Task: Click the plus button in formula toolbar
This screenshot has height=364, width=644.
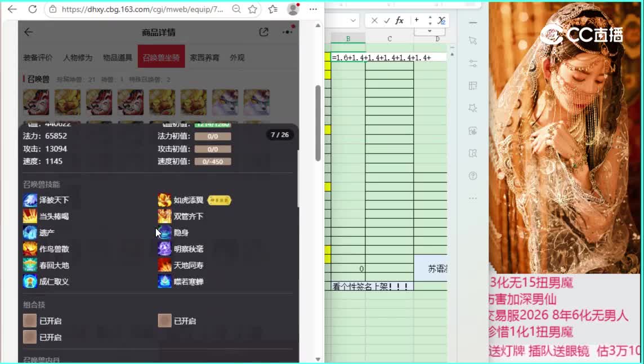Action: [x=417, y=20]
